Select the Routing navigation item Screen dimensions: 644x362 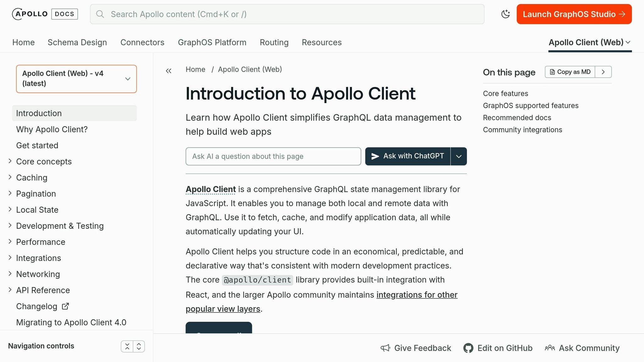274,42
